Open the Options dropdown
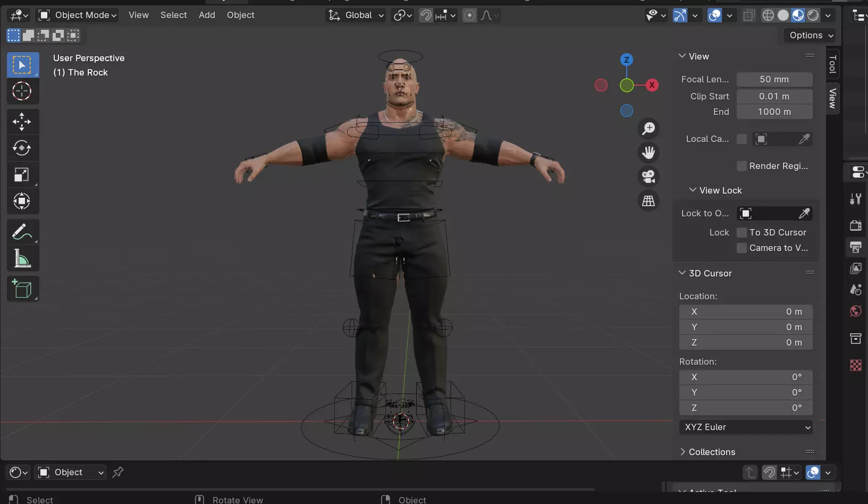Image resolution: width=868 pixels, height=504 pixels. 811,35
